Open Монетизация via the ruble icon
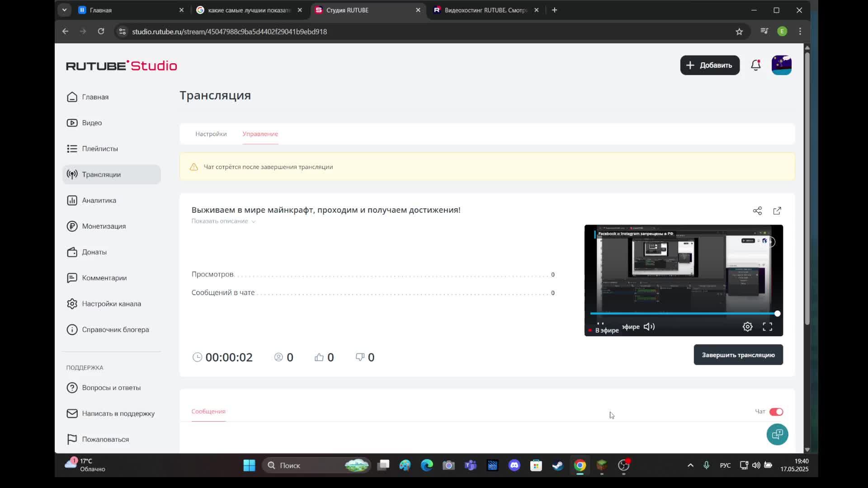868x488 pixels. coord(72,226)
